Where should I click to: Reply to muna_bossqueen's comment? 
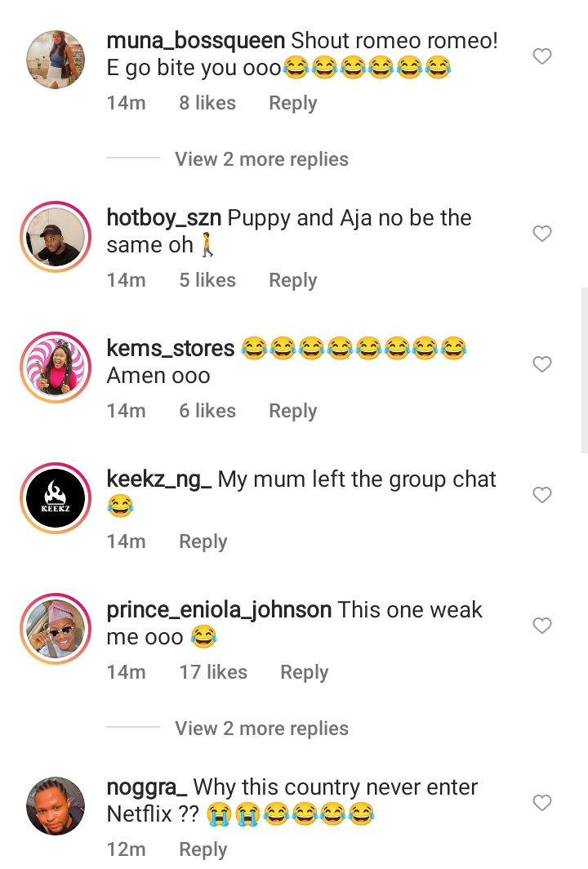tap(292, 104)
